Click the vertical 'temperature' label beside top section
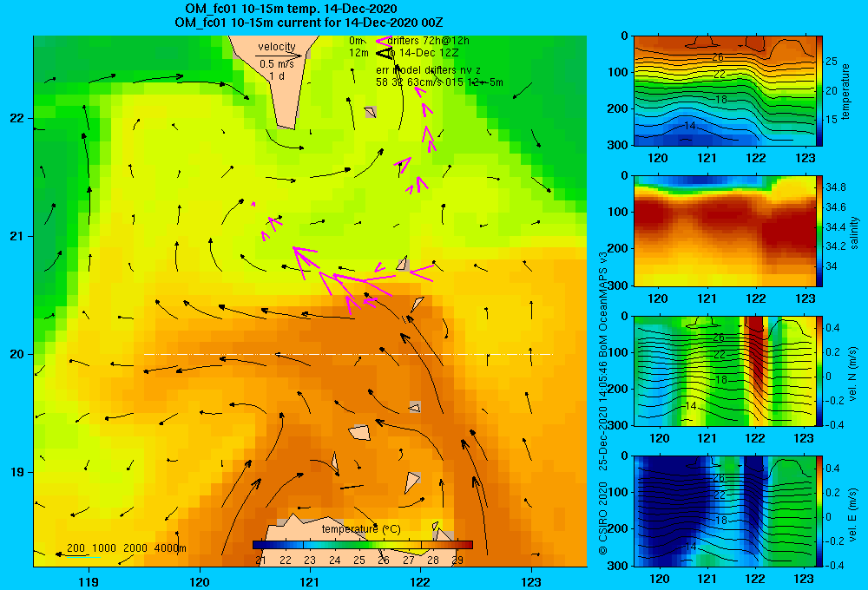This screenshot has width=868, height=590. (x=845, y=91)
